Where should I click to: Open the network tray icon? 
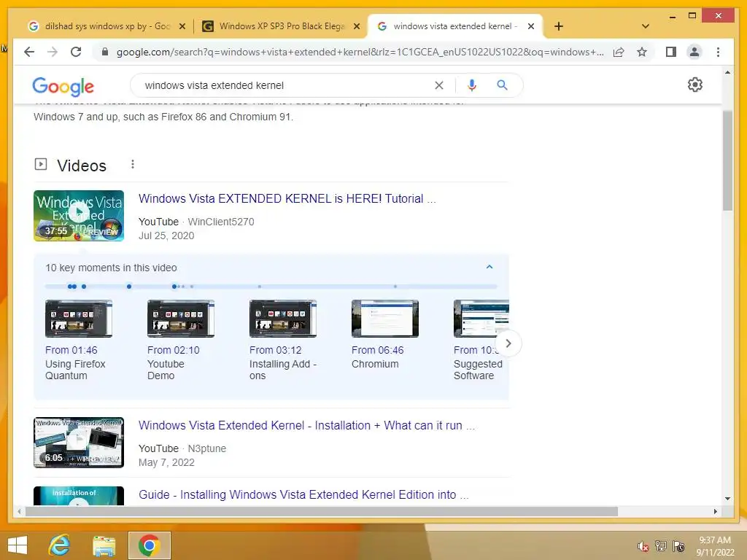[x=661, y=545]
